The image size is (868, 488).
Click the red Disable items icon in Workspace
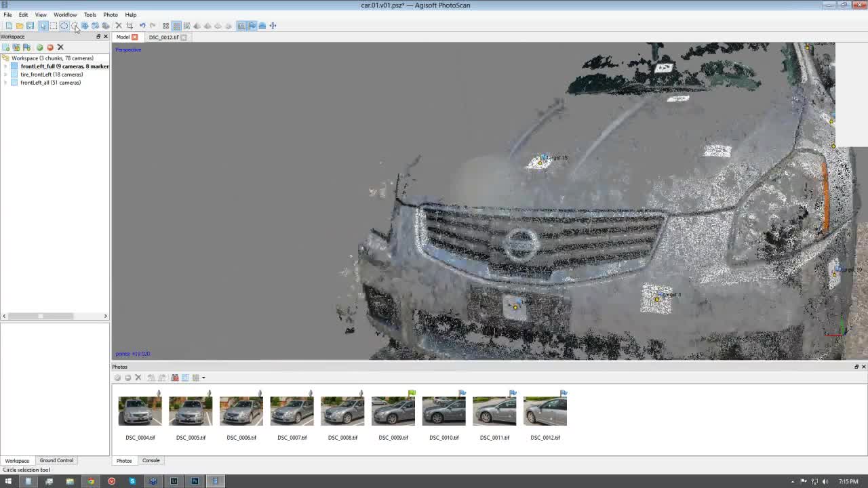(50, 47)
